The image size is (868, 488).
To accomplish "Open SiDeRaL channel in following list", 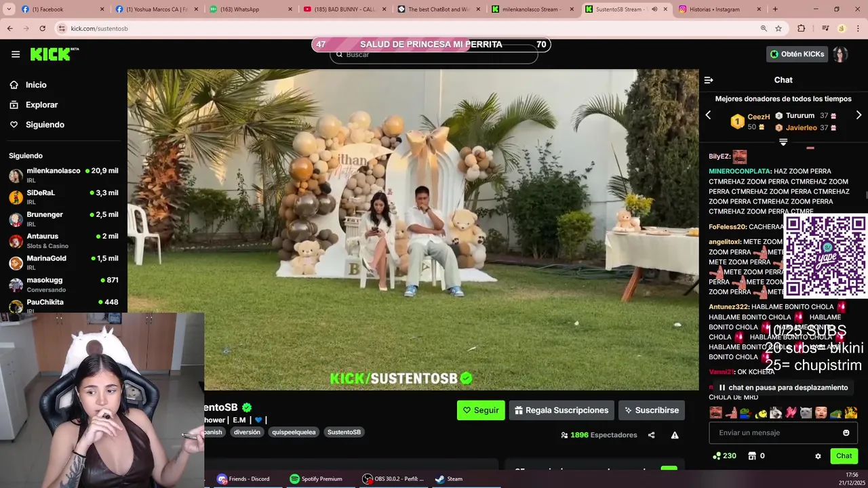I will [x=64, y=197].
